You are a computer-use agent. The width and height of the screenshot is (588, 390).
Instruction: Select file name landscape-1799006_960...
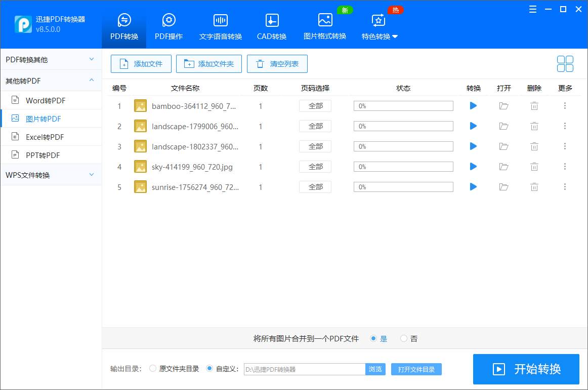195,127
